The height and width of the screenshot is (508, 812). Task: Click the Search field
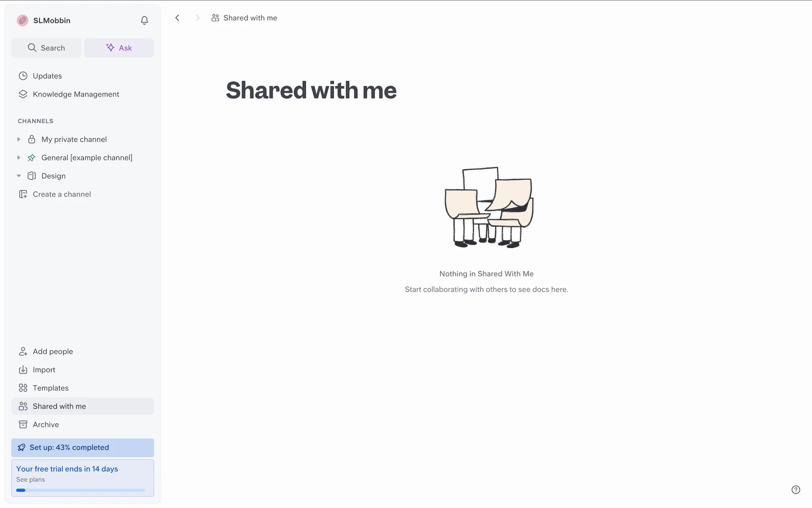pos(47,48)
